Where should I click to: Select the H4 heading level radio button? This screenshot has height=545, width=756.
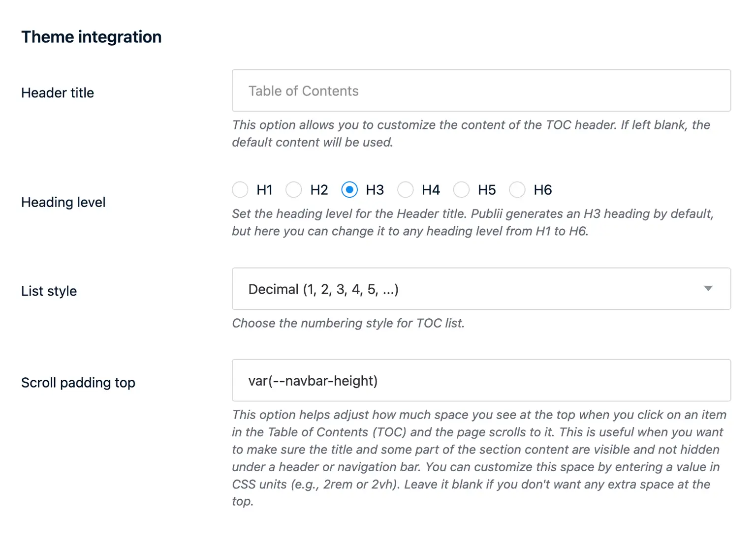click(x=406, y=189)
